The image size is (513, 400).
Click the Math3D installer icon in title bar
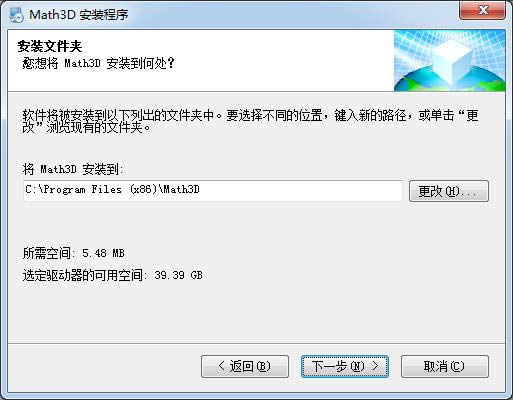pyautogui.click(x=16, y=15)
